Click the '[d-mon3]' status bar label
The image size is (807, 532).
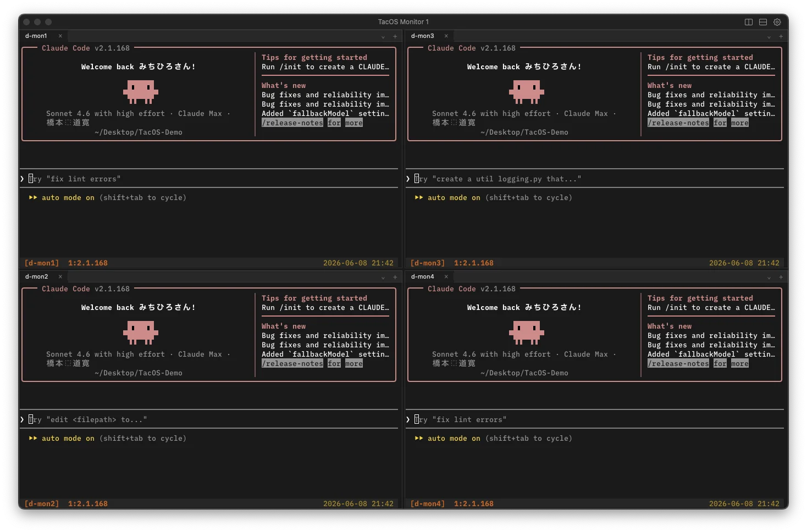pos(428,263)
